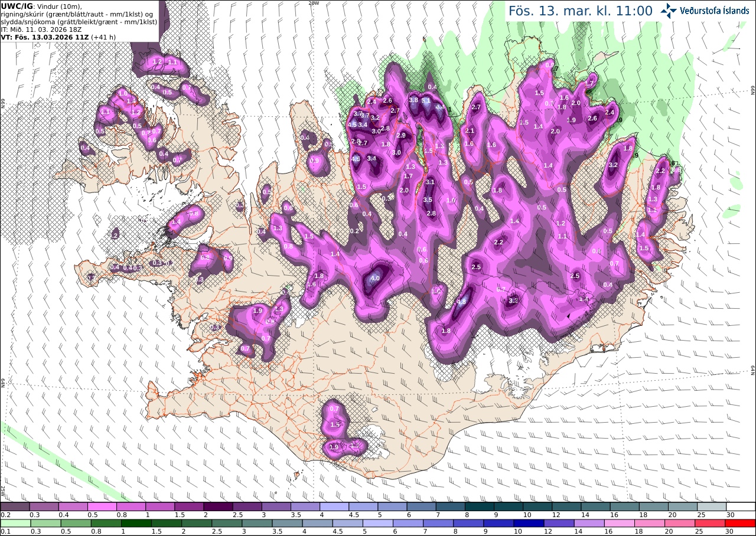Click the 0.1 label under the rain legend
The width and height of the screenshot is (756, 536).
(5, 531)
